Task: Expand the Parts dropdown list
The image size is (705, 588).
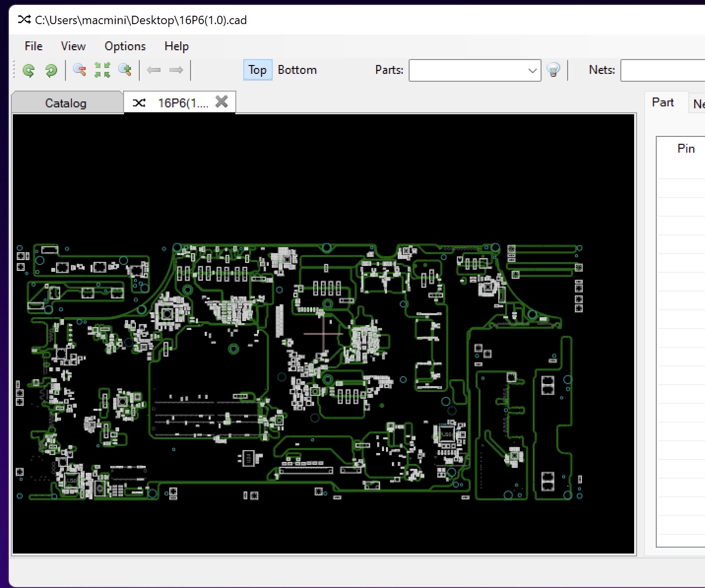Action: point(532,70)
